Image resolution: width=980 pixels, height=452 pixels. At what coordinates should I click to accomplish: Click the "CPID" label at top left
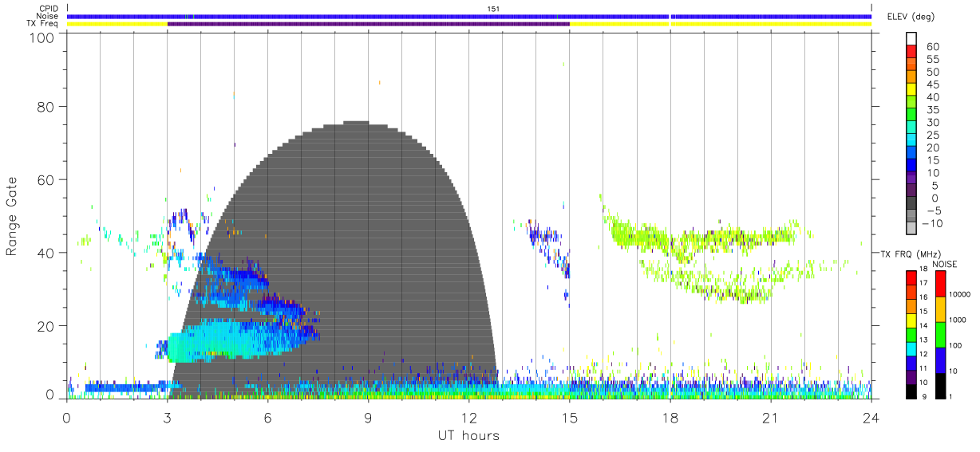coord(48,9)
